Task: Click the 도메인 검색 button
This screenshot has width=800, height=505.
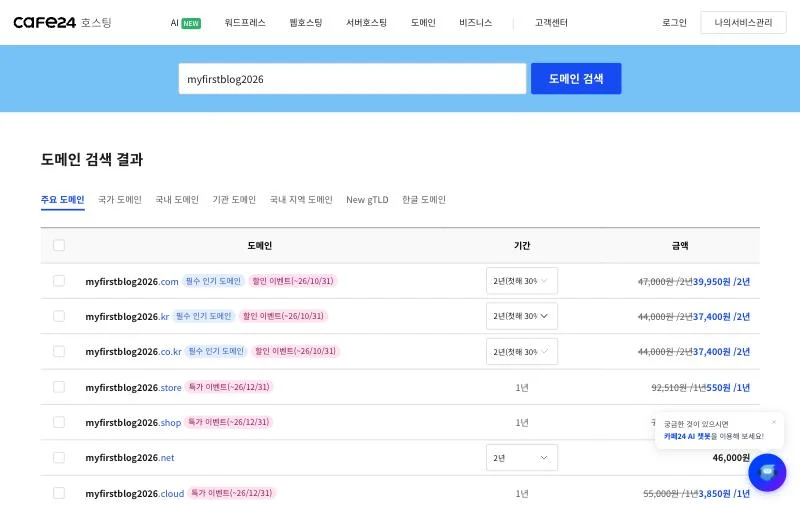Action: click(x=576, y=79)
